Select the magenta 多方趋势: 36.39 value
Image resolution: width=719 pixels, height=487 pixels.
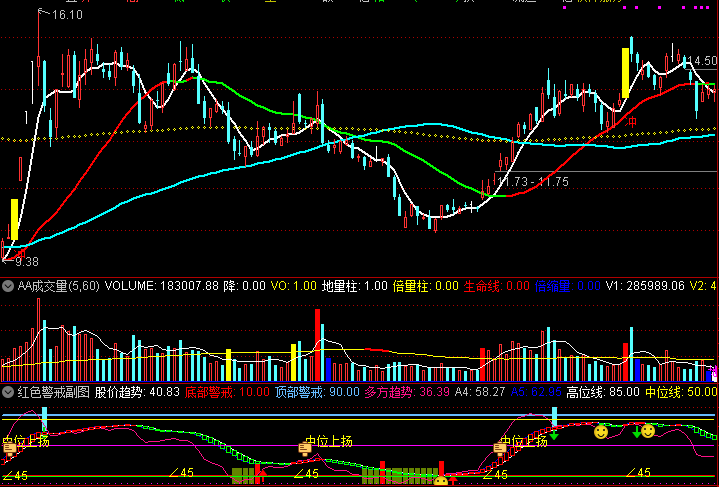(x=407, y=392)
